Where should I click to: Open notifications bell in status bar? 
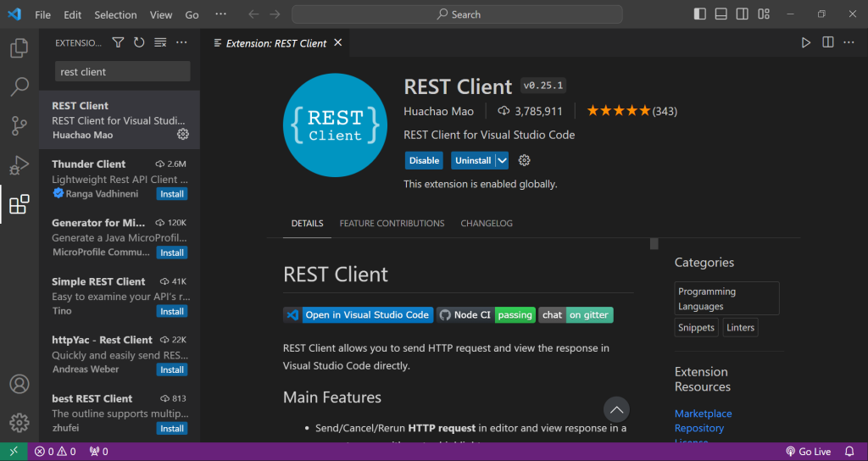pyautogui.click(x=849, y=452)
